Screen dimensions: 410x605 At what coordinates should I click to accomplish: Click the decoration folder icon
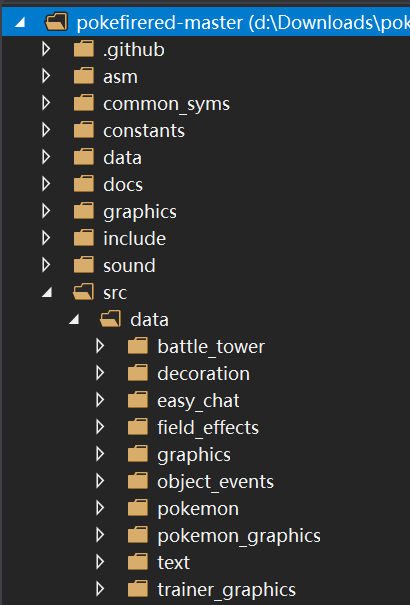[138, 373]
